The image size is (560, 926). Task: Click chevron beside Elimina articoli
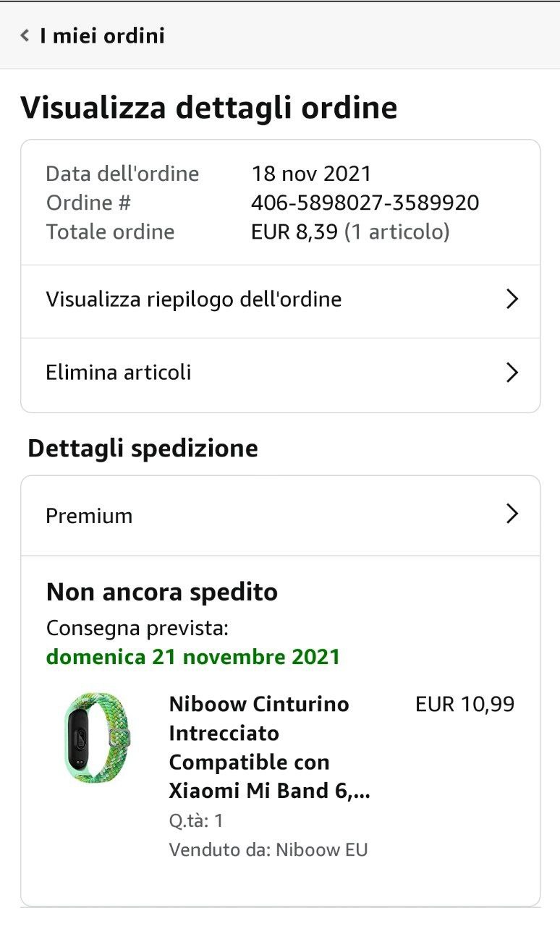click(512, 373)
